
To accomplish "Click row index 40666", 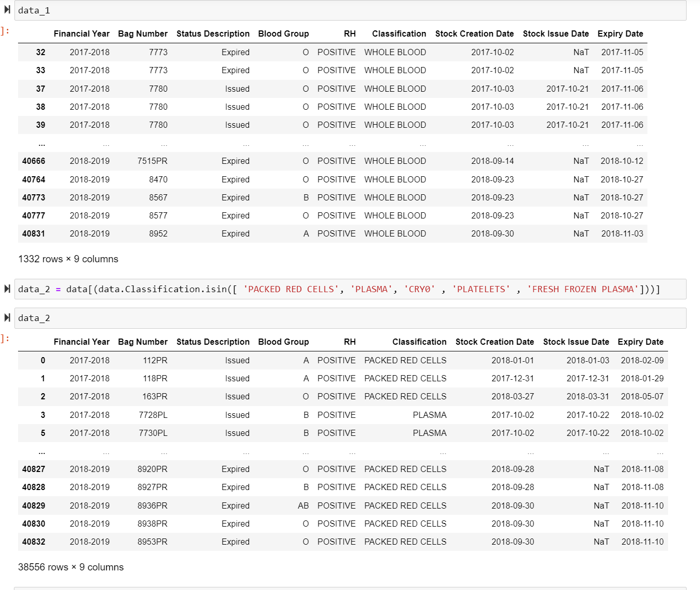I will click(34, 161).
